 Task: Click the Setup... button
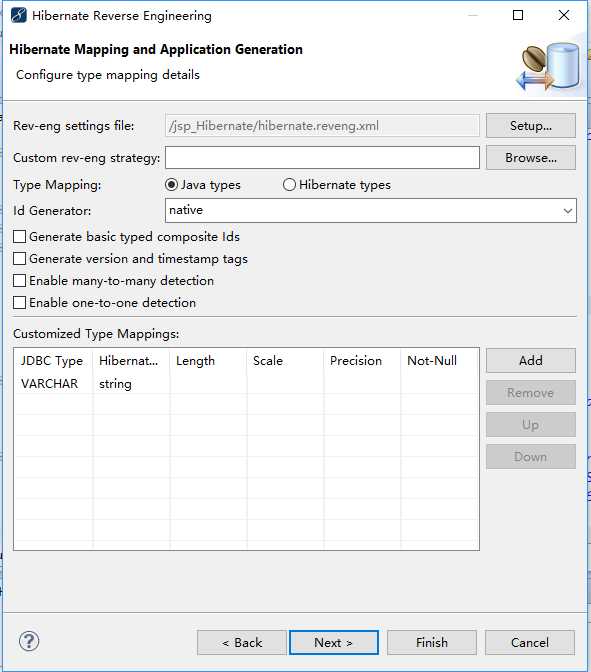(x=531, y=126)
